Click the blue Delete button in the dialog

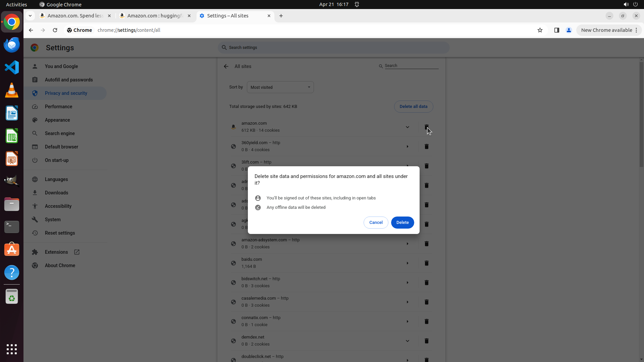pos(402,223)
